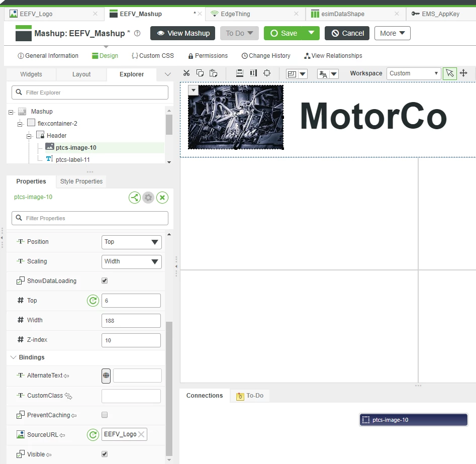Open the Widgets panel tab
This screenshot has width=476, height=464.
point(31,74)
